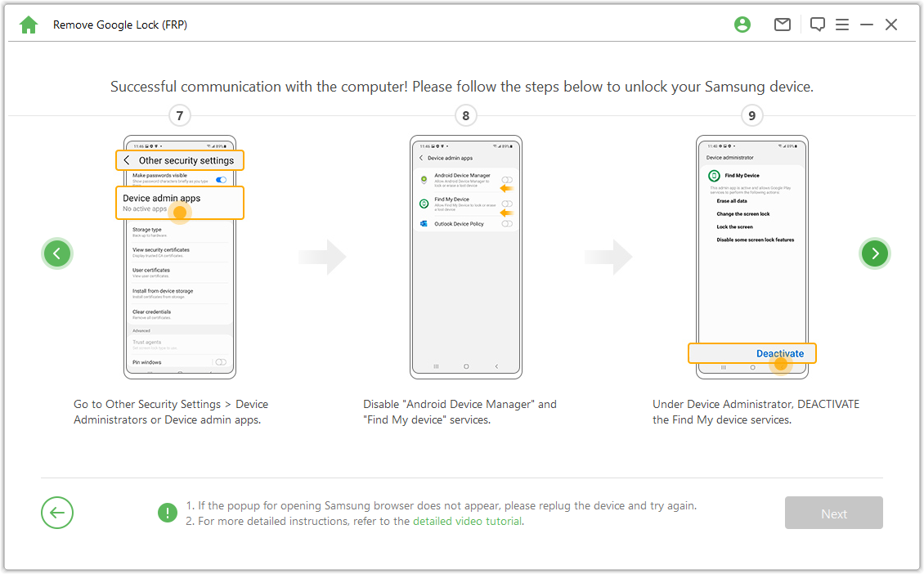
Task: Open the detailed video tutorial link
Action: coord(467,522)
